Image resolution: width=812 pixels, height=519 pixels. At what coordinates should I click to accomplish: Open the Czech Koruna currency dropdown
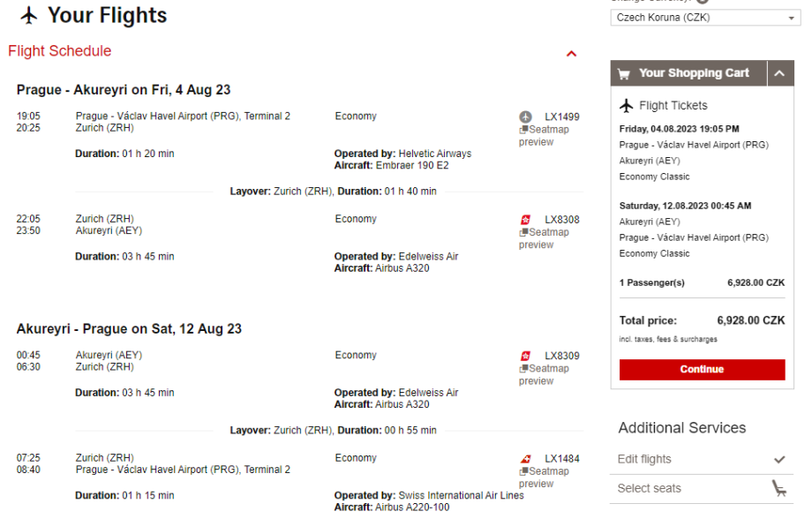click(x=704, y=18)
